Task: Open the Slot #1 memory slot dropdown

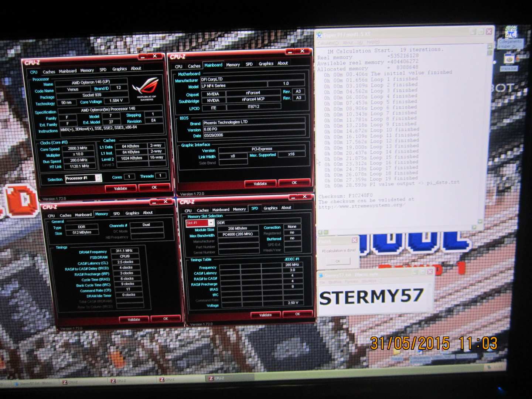Action: 211,223
